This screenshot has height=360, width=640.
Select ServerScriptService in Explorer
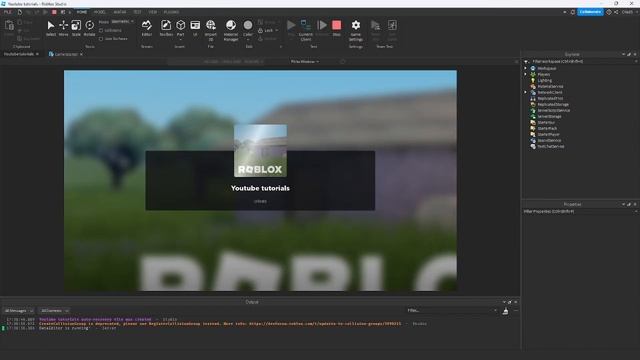coord(553,110)
